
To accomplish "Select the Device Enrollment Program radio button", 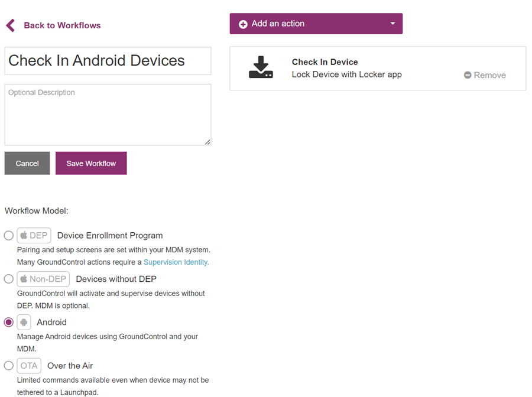I will (x=8, y=235).
